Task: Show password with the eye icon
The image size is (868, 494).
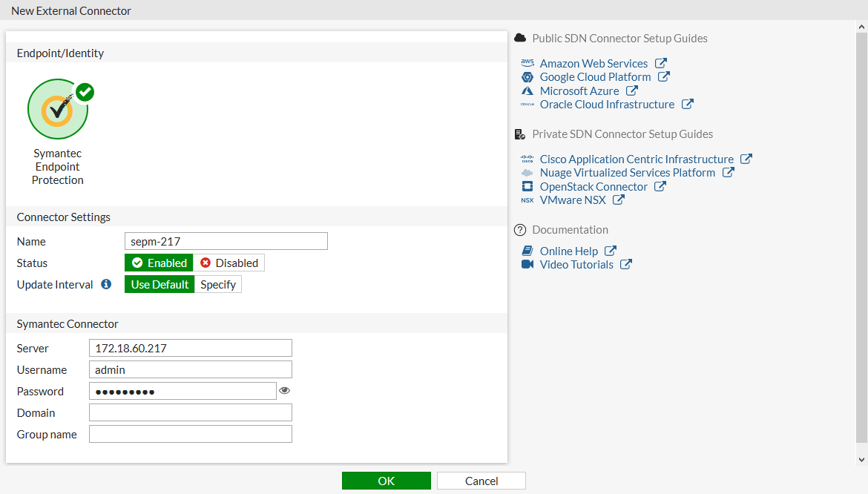Action: (285, 391)
